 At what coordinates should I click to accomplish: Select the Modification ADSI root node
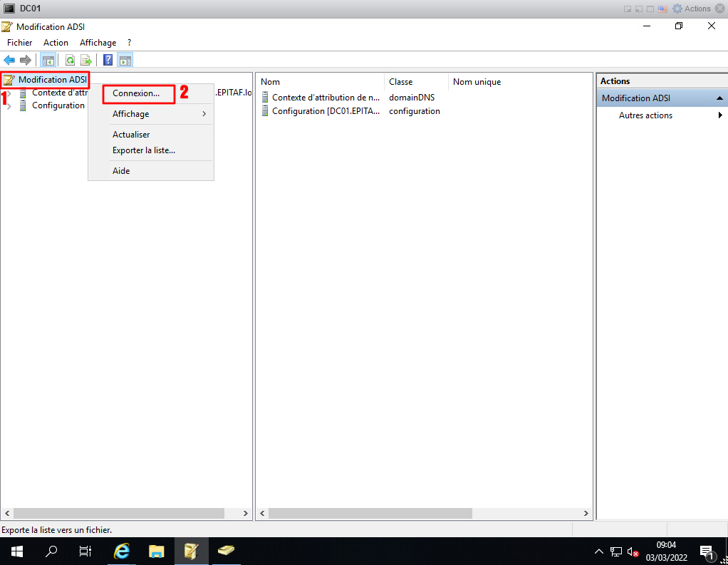tap(52, 80)
